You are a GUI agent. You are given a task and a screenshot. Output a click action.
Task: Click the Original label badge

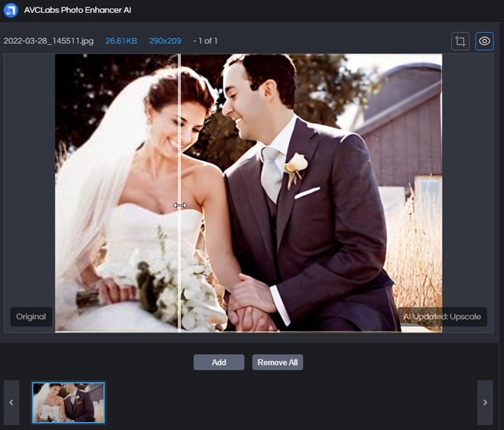pyautogui.click(x=31, y=317)
